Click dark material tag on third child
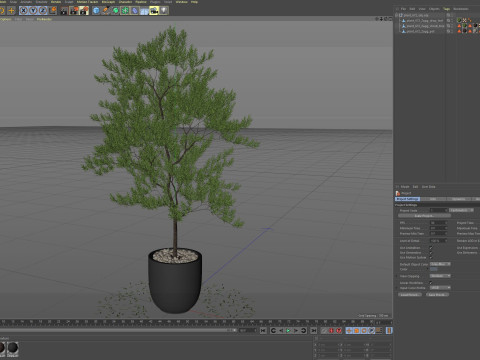This screenshot has height=360, width=480. point(464,31)
